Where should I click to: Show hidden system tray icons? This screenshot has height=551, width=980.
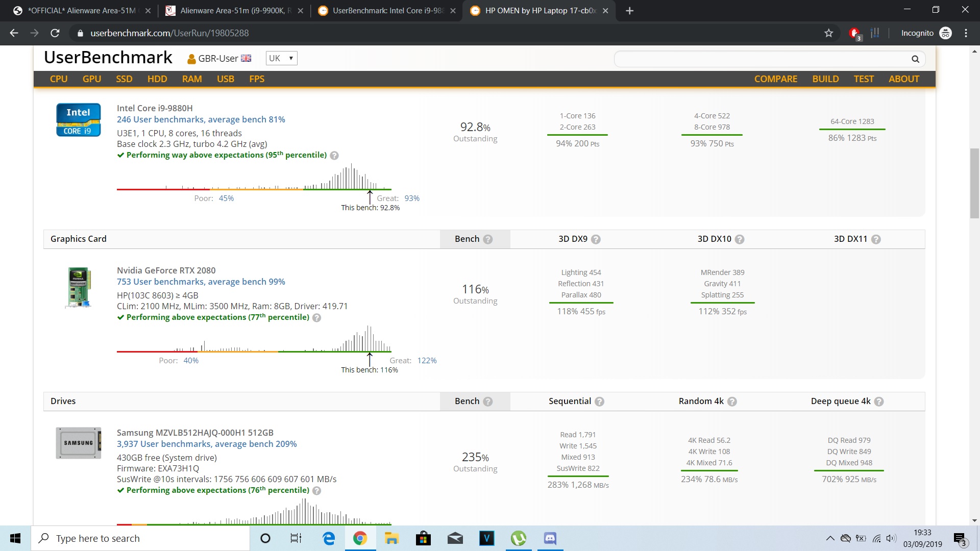tap(830, 538)
